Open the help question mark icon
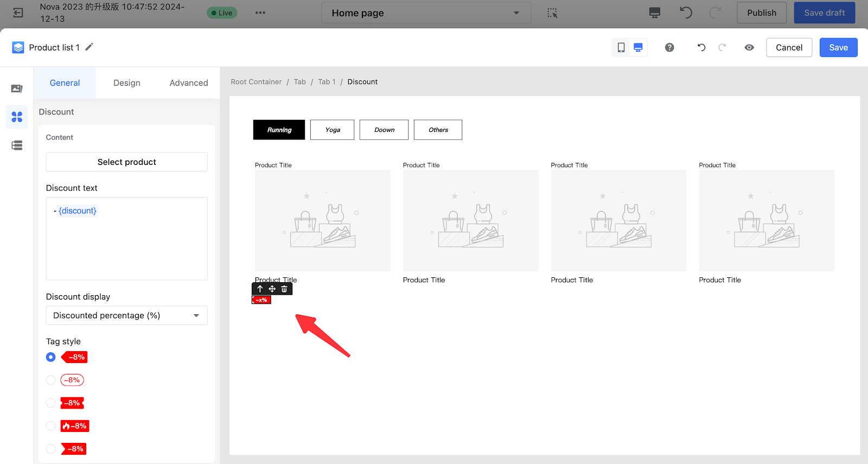Viewport: 868px width, 464px height. [669, 48]
